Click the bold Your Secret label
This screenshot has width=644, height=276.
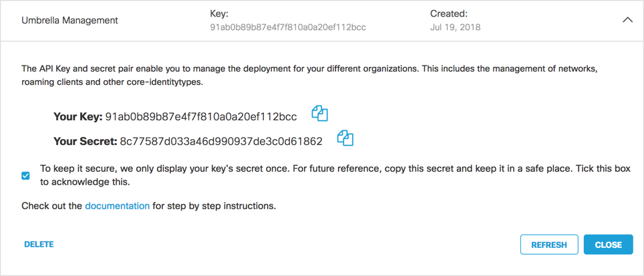coord(86,142)
